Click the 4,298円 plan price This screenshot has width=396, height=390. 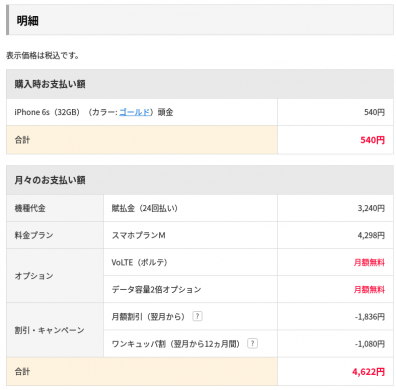click(x=371, y=235)
